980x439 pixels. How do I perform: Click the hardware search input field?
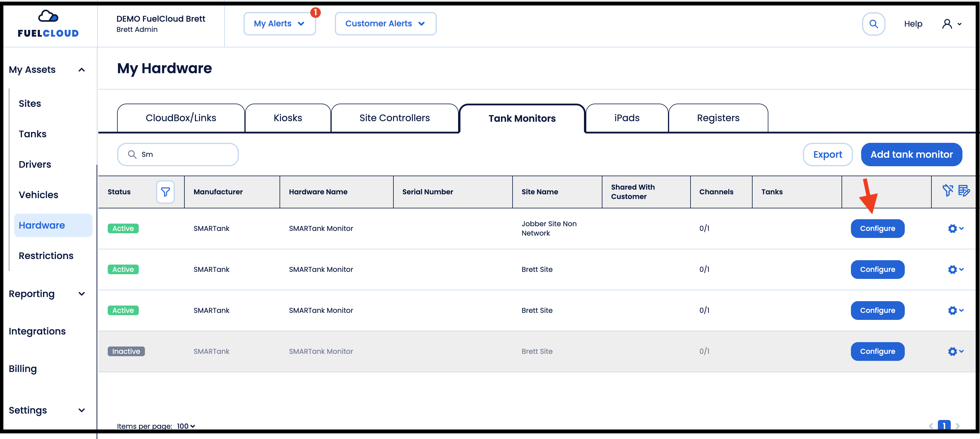point(178,155)
